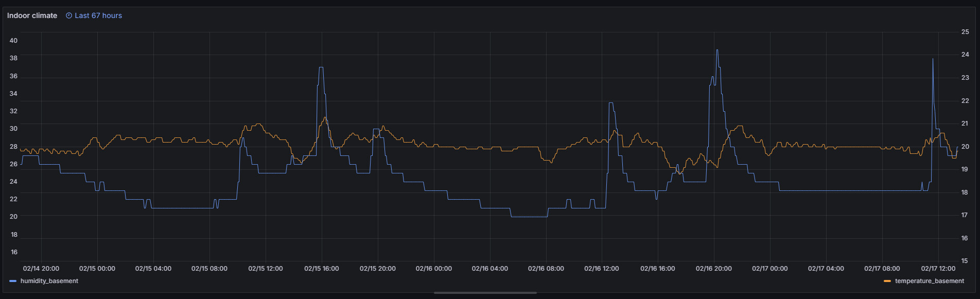Click the highest humidity peak near 02/16 20:00

coord(717,51)
